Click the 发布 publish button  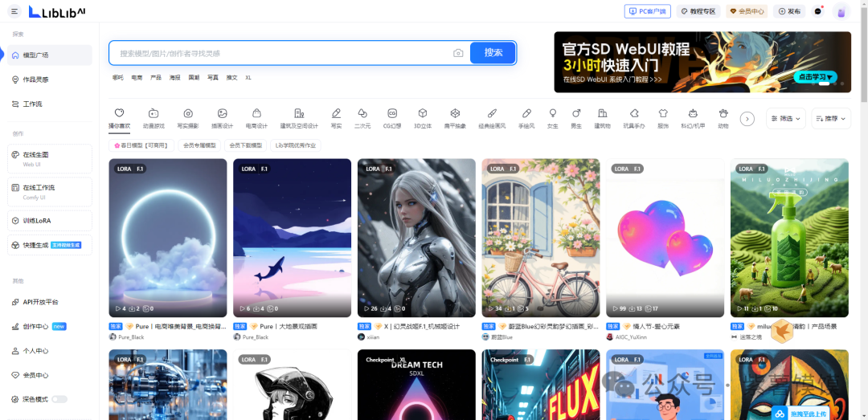pos(788,11)
